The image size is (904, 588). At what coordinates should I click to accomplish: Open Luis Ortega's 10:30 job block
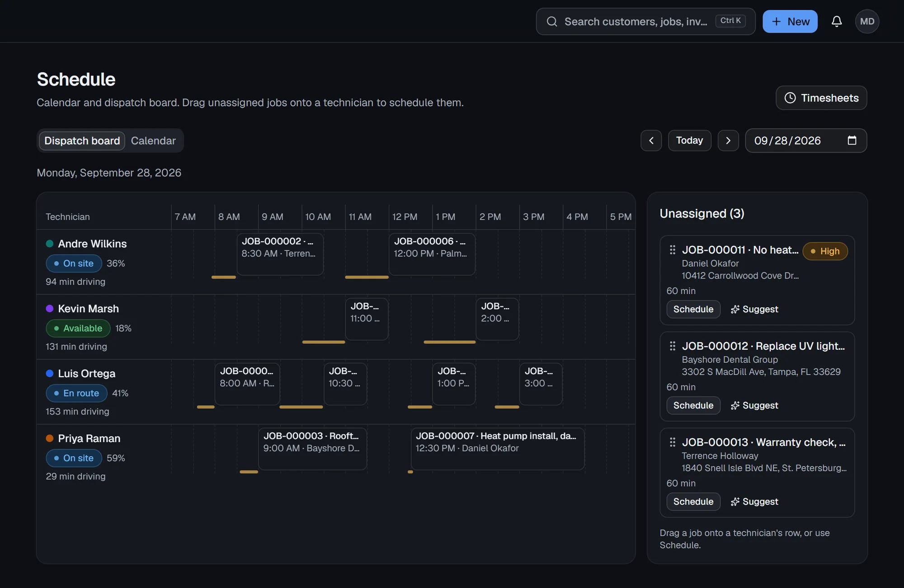(x=345, y=384)
